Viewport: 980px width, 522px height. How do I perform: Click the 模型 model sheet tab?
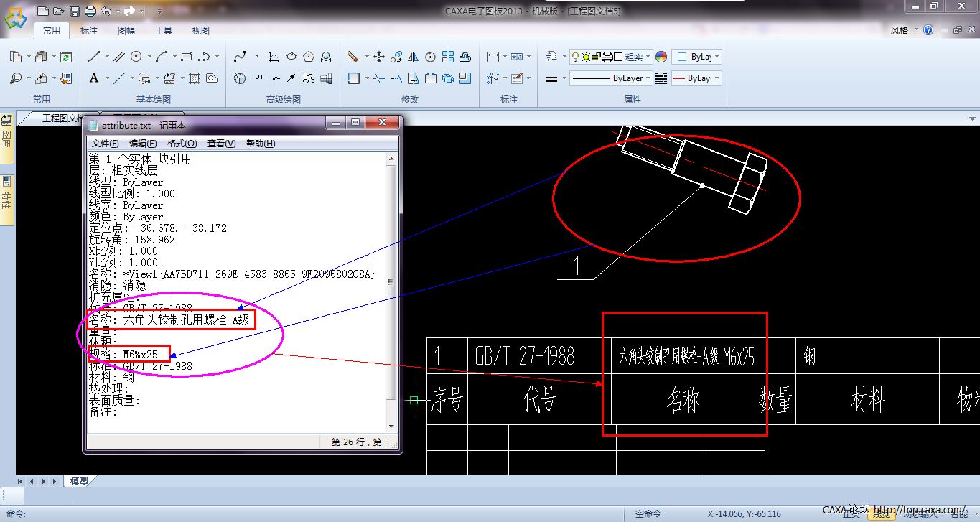(79, 481)
